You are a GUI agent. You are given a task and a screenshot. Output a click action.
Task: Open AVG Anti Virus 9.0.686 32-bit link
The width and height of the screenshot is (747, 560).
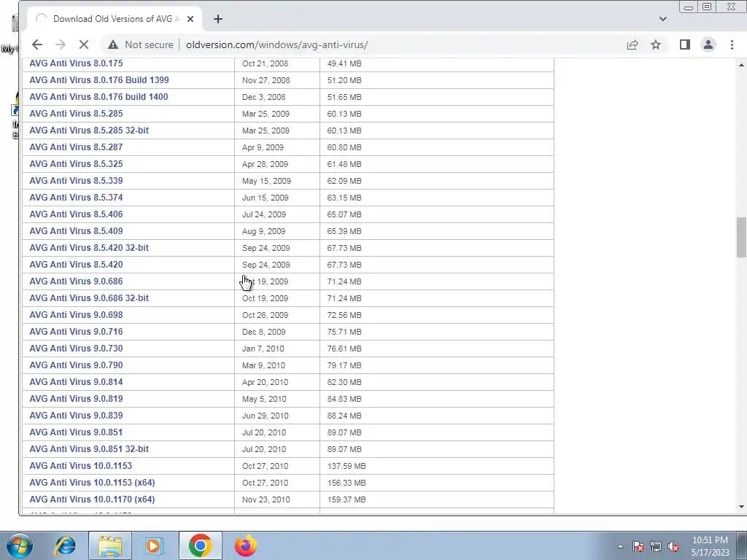pos(89,298)
